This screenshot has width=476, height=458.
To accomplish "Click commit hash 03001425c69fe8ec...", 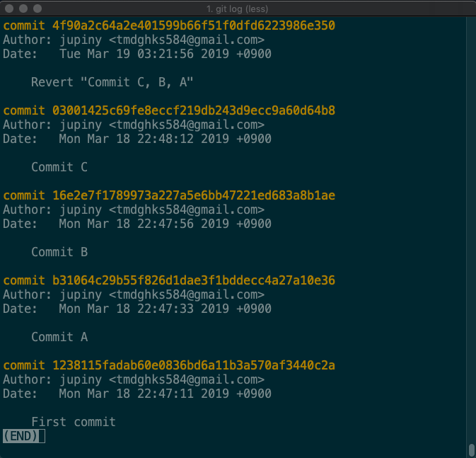I will coord(194,110).
